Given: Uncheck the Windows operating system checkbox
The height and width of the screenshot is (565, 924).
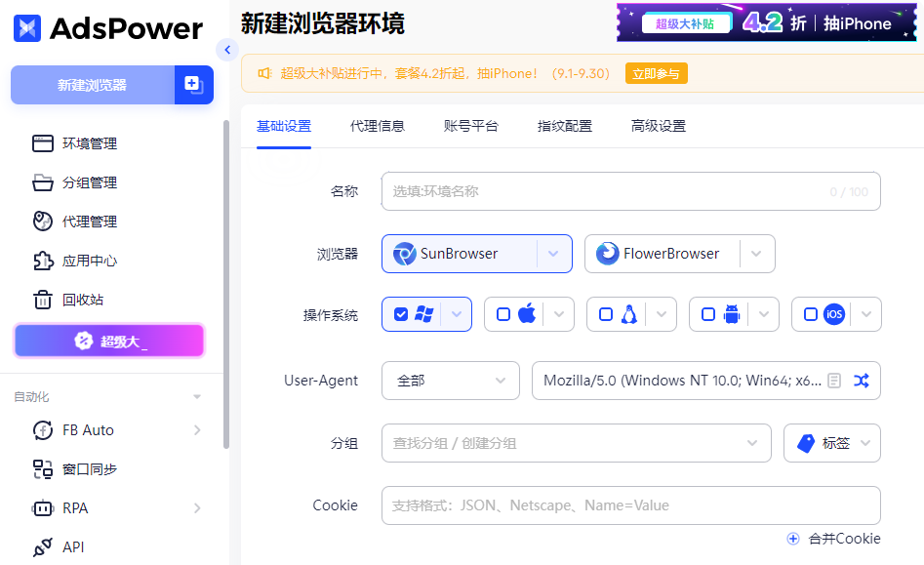Looking at the screenshot, I should (x=401, y=314).
